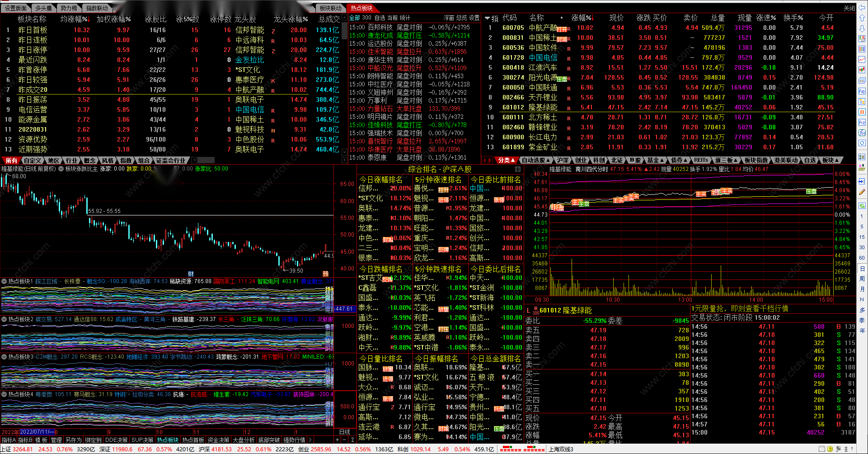Open the multicolor quote grid sidebar icon
This screenshot has width=868, height=454.
pyautogui.click(x=862, y=49)
